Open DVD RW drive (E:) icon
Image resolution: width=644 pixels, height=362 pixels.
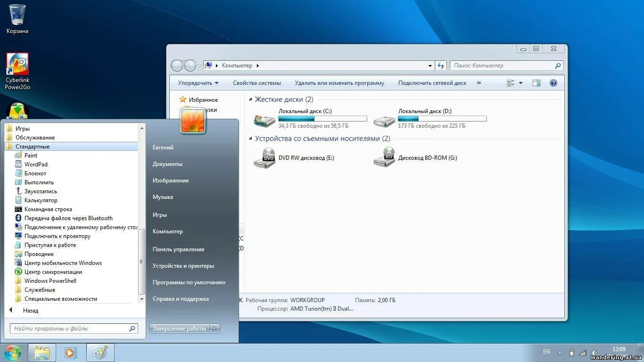point(264,158)
